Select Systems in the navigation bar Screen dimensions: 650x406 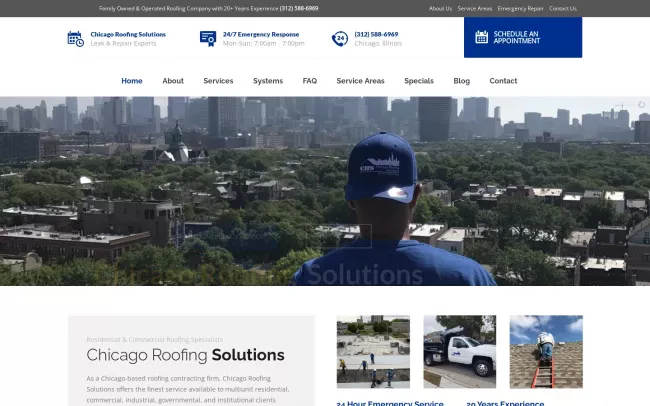tap(268, 81)
